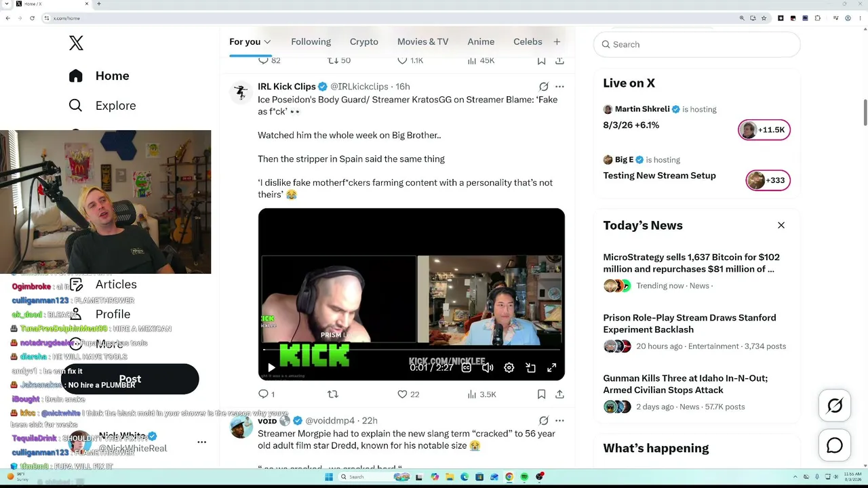Go back in browser history

[x=7, y=18]
